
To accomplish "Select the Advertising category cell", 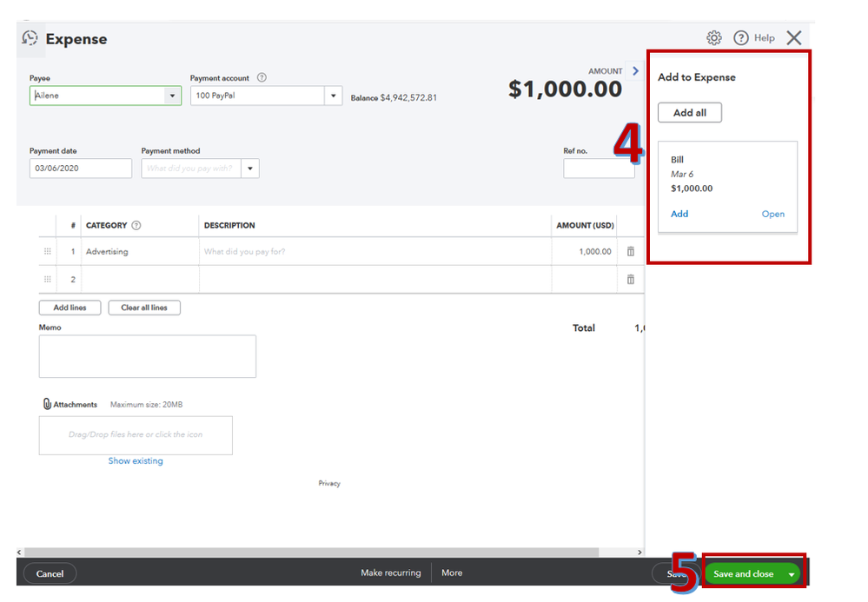I will [x=140, y=251].
